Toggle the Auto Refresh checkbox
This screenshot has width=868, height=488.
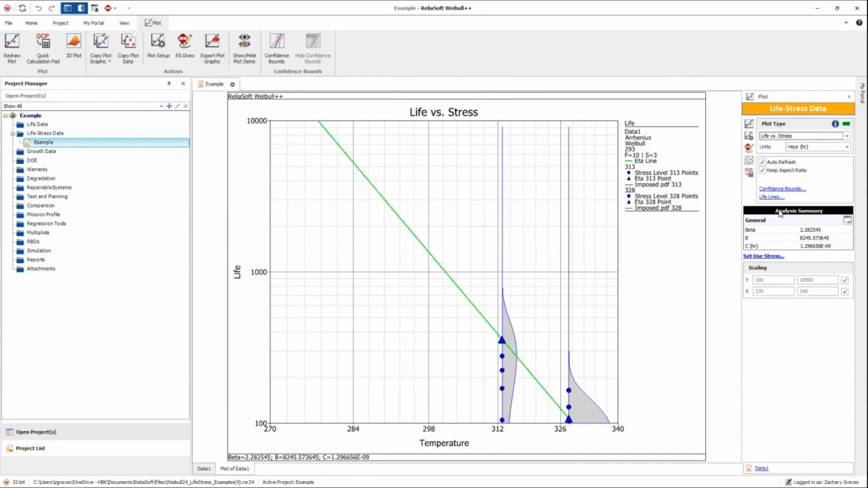point(762,162)
